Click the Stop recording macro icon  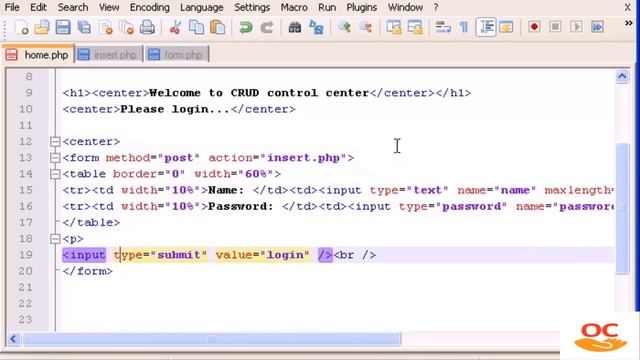click(555, 27)
